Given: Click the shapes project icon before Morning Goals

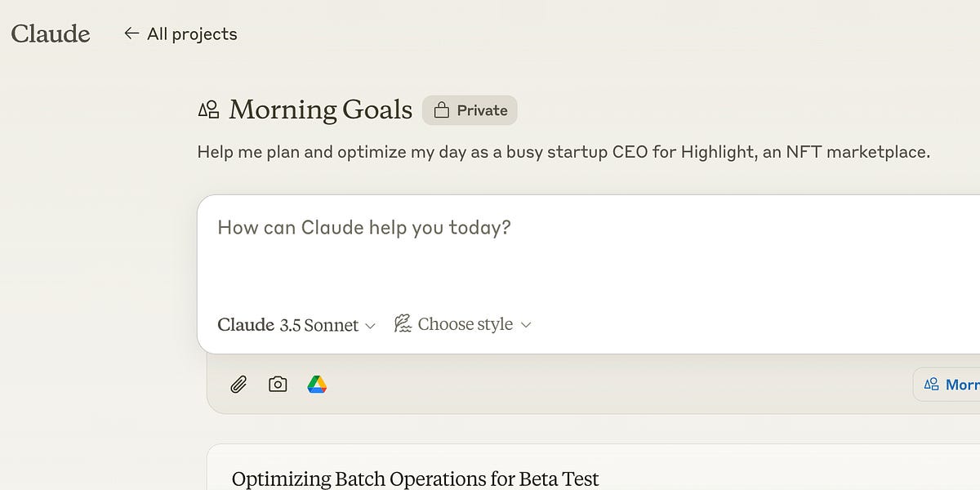Looking at the screenshot, I should tap(209, 109).
